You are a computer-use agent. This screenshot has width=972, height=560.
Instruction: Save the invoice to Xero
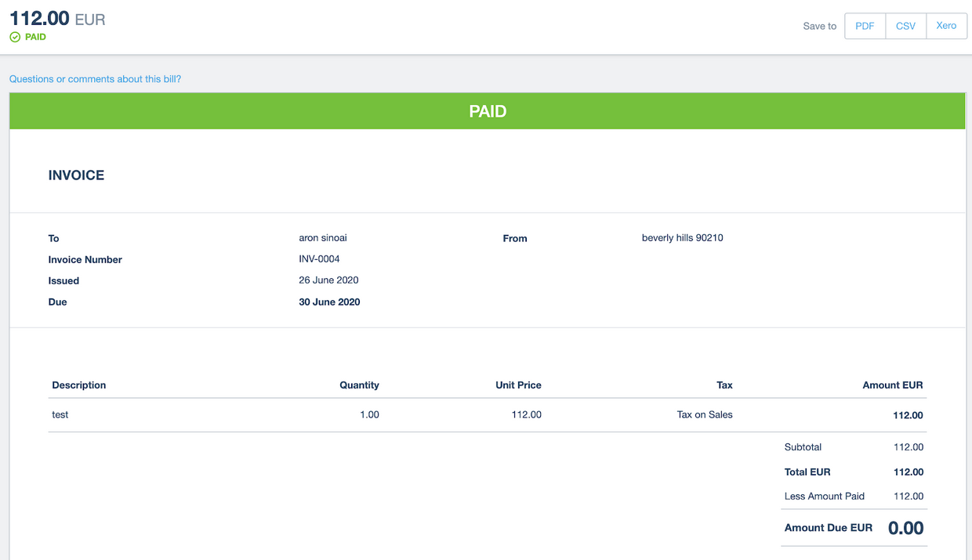(x=946, y=26)
